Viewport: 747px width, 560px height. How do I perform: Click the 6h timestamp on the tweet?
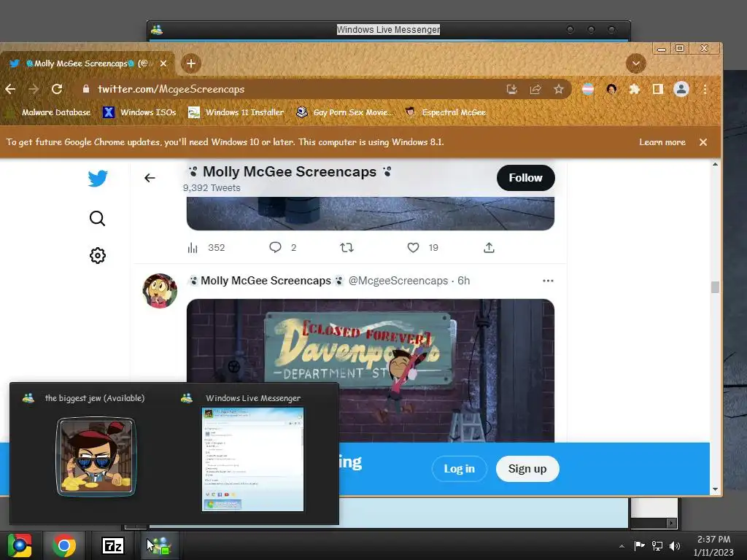pos(463,281)
